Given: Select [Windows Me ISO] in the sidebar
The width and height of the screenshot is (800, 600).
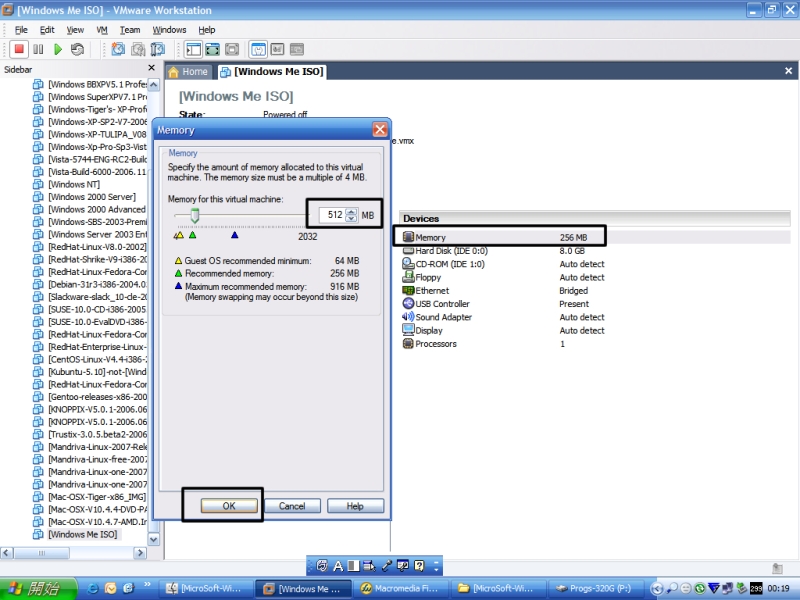Looking at the screenshot, I should (x=83, y=534).
